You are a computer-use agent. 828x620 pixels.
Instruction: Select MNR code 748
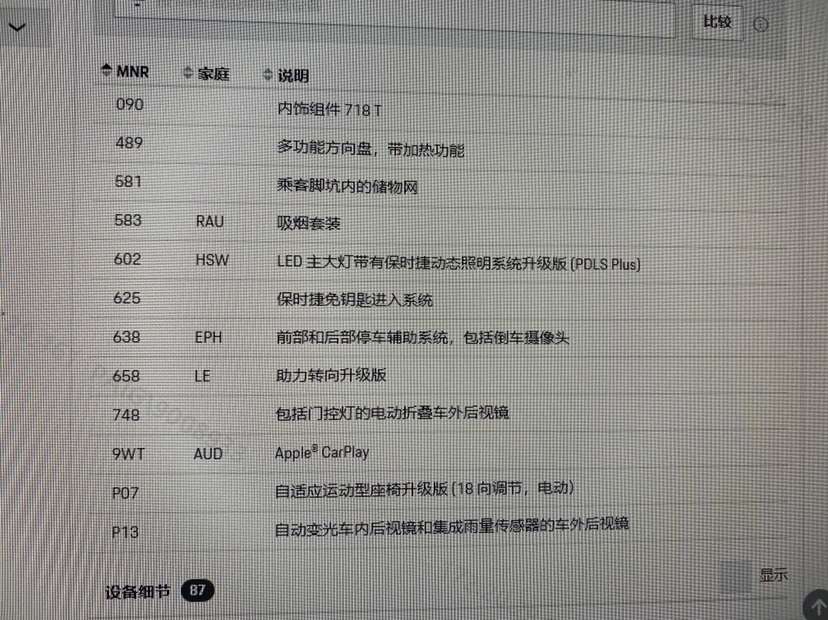click(126, 415)
